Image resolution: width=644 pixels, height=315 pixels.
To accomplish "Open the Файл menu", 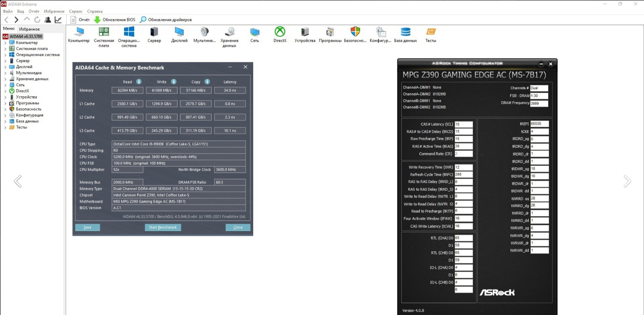I will 8,11.
